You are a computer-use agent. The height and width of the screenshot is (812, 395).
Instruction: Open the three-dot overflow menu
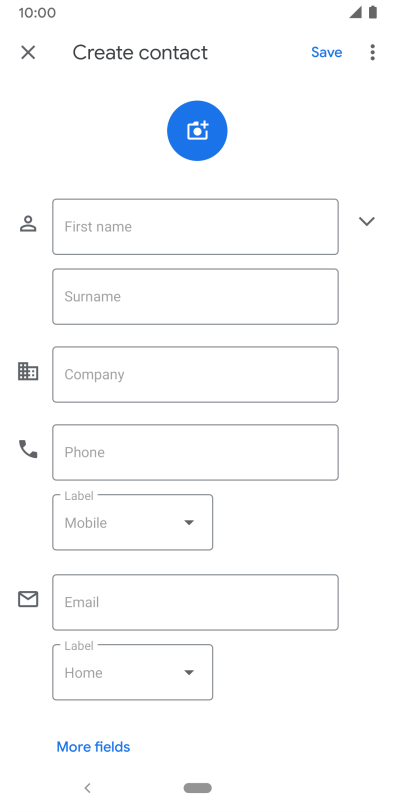point(372,52)
